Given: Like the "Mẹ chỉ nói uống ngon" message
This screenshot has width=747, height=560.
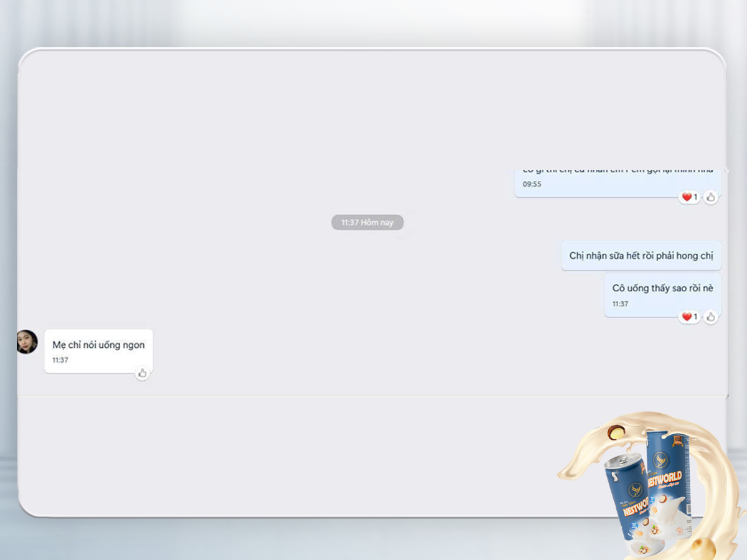Looking at the screenshot, I should coord(143,373).
